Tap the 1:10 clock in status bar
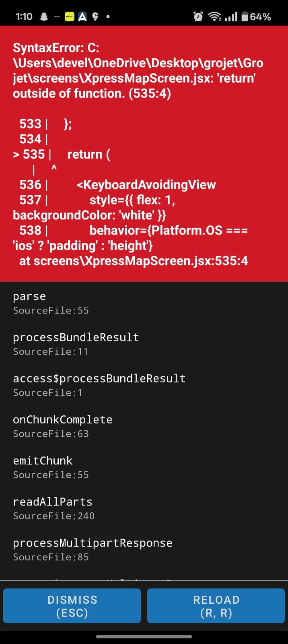288x644 pixels. click(x=24, y=17)
